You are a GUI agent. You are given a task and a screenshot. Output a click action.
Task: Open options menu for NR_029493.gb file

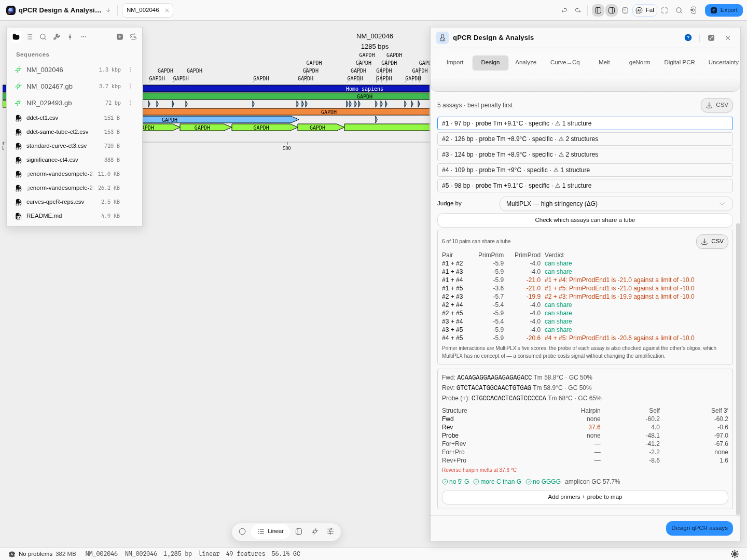click(x=130, y=103)
